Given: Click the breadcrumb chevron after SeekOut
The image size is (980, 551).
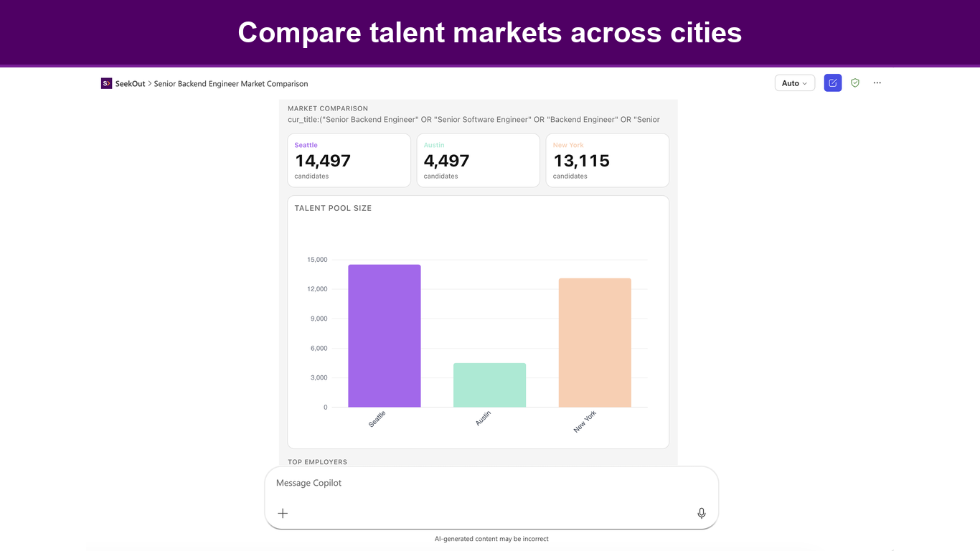Looking at the screenshot, I should [x=150, y=84].
